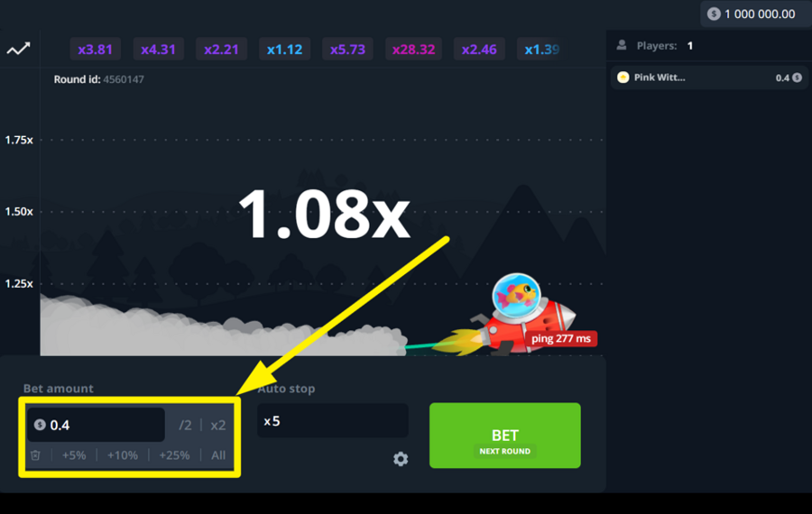Increase bet by +10%
The image size is (812, 514).
[123, 455]
